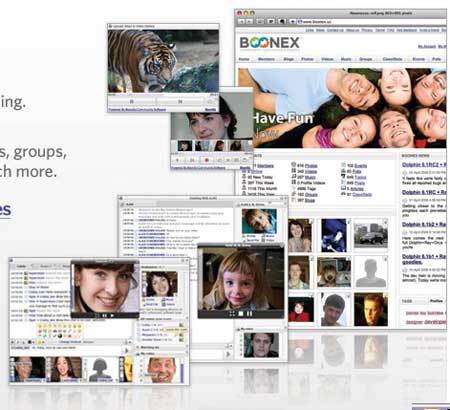Open the first Dolphin news headline
Screen dimensions: 450x410
click(x=424, y=165)
